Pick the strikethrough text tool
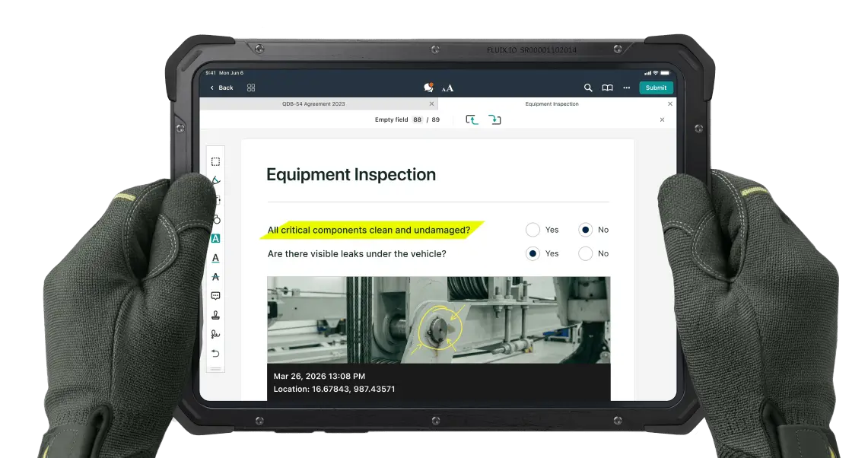Screen dimensions: 868x458 pos(215,277)
